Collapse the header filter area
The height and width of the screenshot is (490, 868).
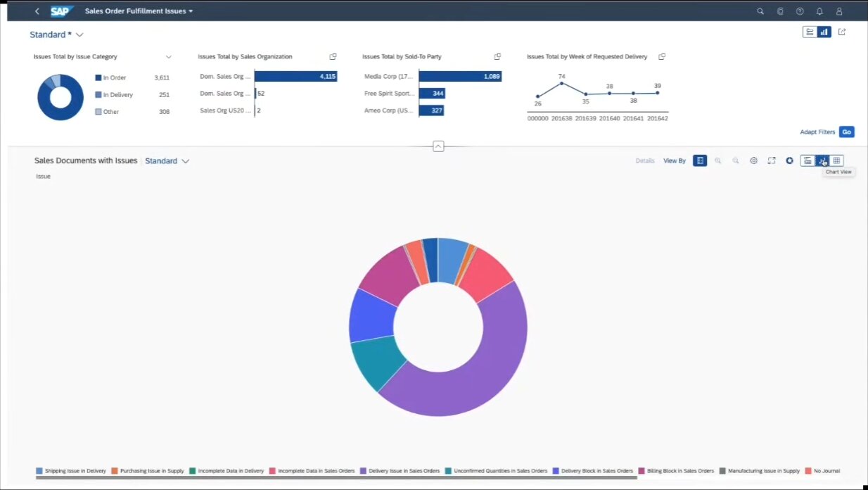coord(438,146)
